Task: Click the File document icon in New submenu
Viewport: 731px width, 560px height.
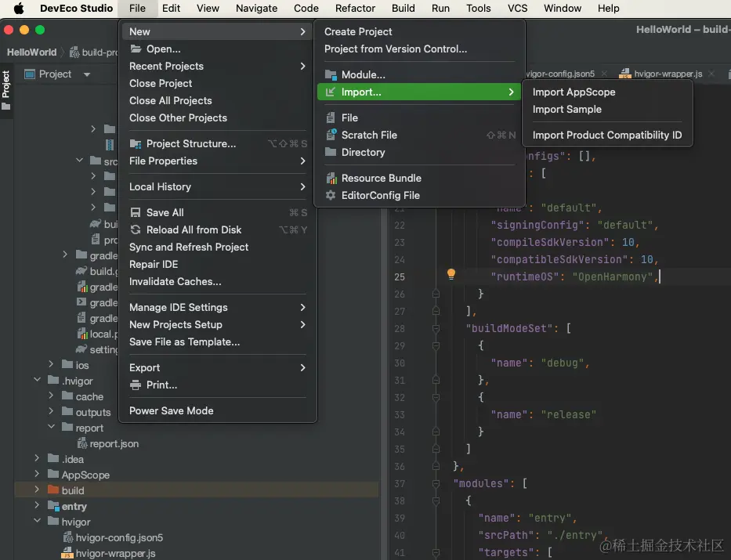Action: coord(331,117)
